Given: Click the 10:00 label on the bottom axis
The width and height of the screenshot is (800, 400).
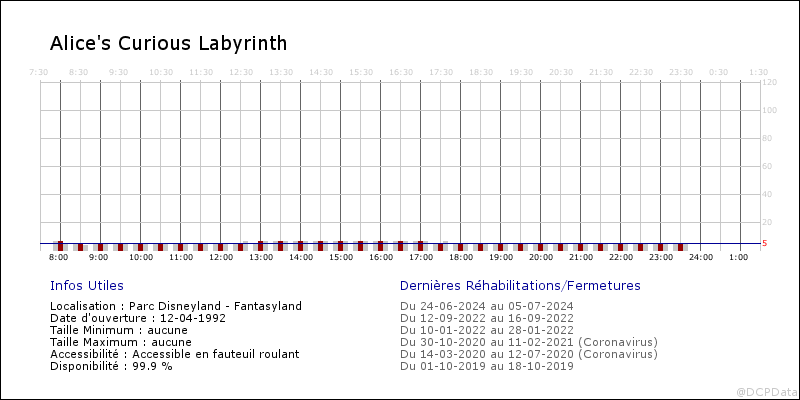Looking at the screenshot, I should pyautogui.click(x=141, y=258).
